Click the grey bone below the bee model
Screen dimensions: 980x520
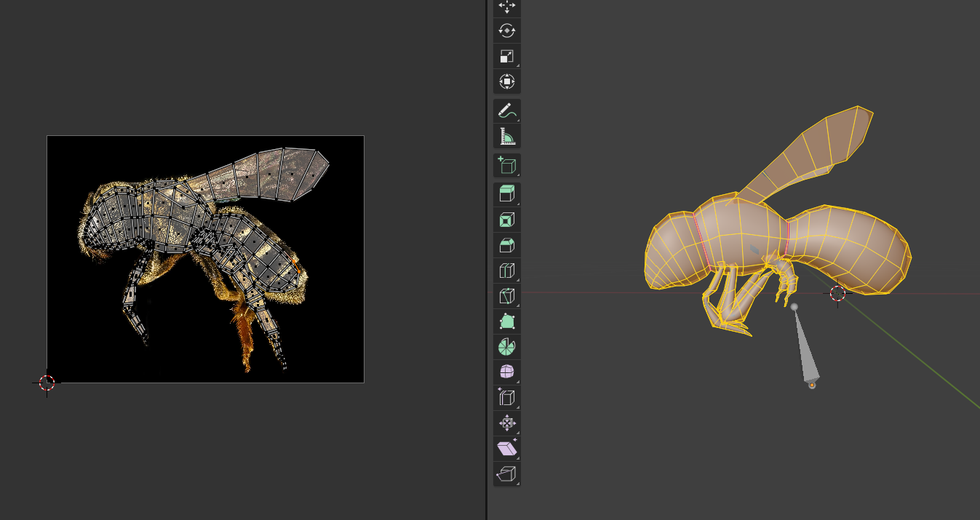coord(805,346)
